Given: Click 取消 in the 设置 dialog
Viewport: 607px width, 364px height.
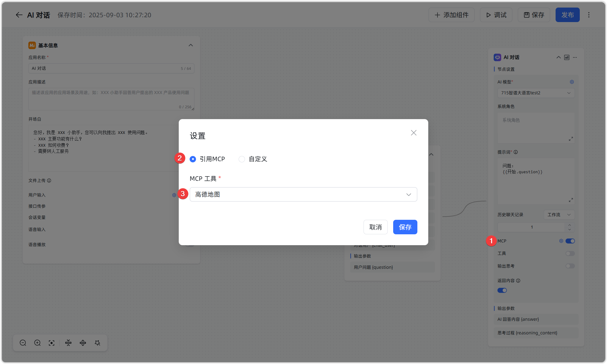Looking at the screenshot, I should (375, 227).
